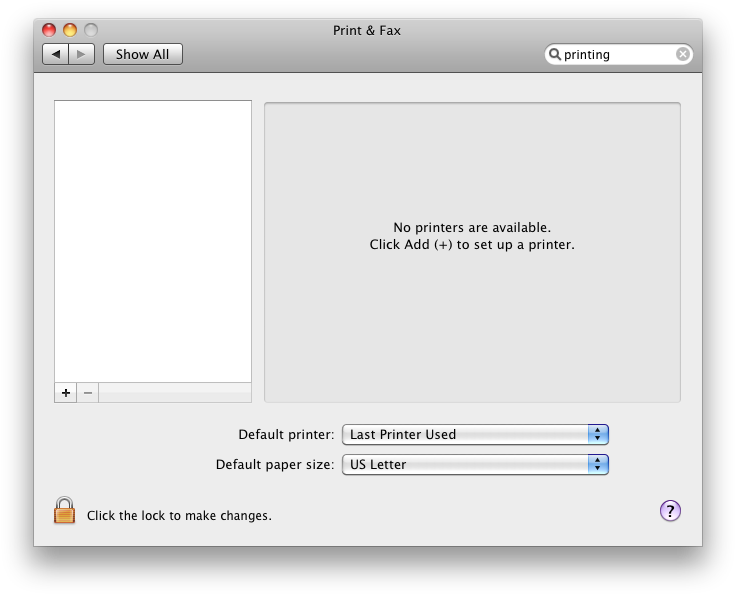Image resolution: width=735 pixels, height=594 pixels.
Task: Minimize the Print & Fax window
Action: (x=70, y=30)
